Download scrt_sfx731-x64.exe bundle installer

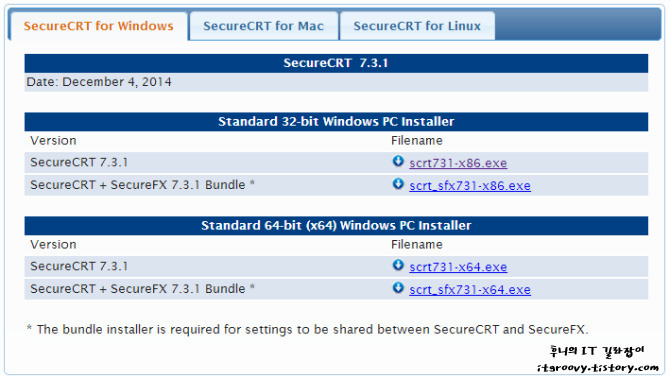pos(470,290)
